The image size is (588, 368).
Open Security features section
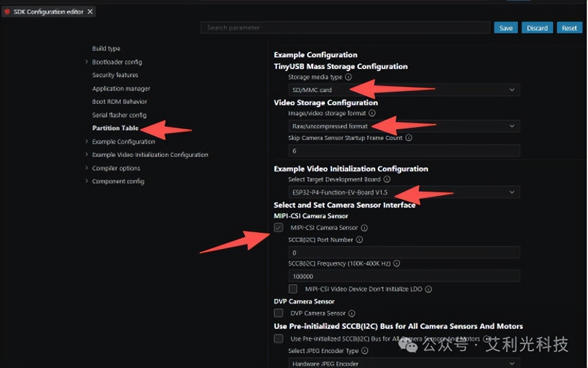coord(115,75)
